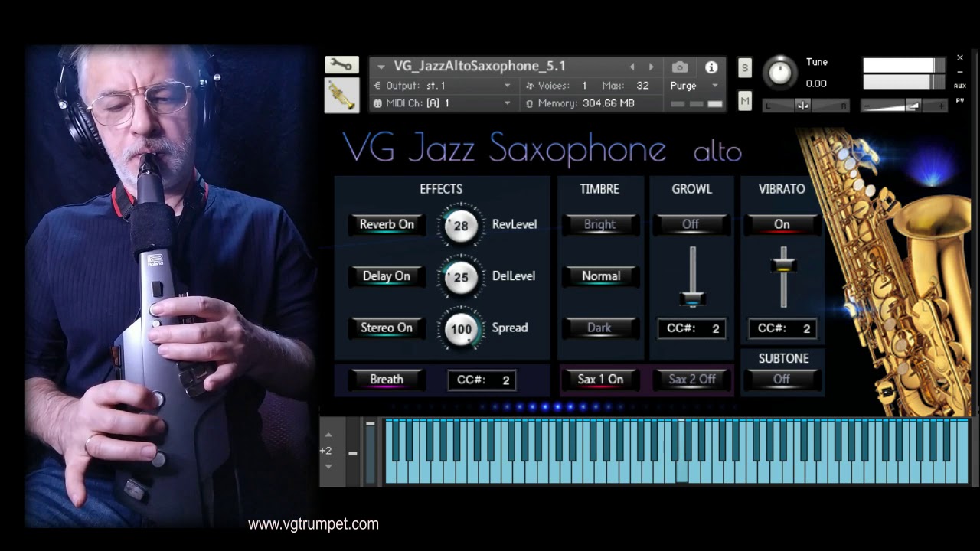Click the Tune value 0.00
This screenshot has width=980, height=551.
[x=816, y=83]
